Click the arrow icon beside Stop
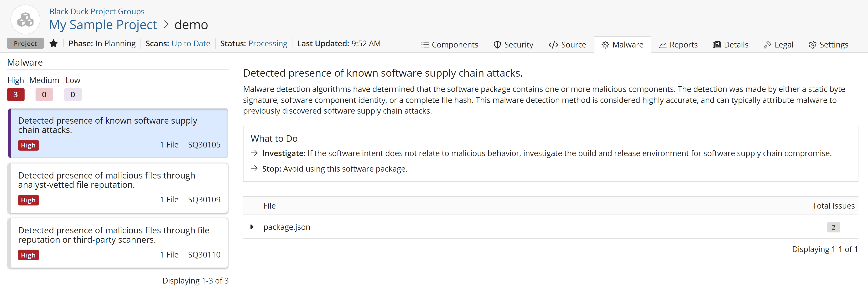868x289 pixels. pos(255,169)
